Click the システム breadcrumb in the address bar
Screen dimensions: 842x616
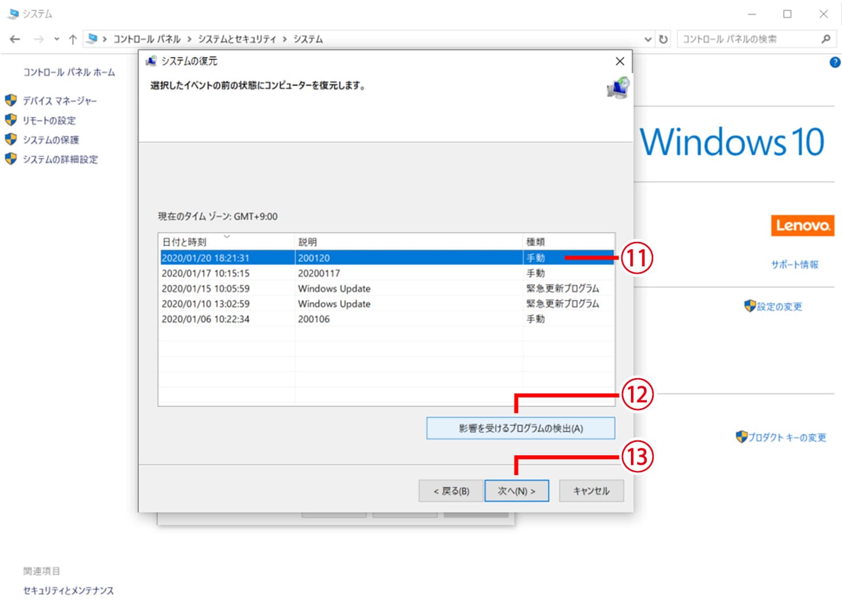point(308,39)
